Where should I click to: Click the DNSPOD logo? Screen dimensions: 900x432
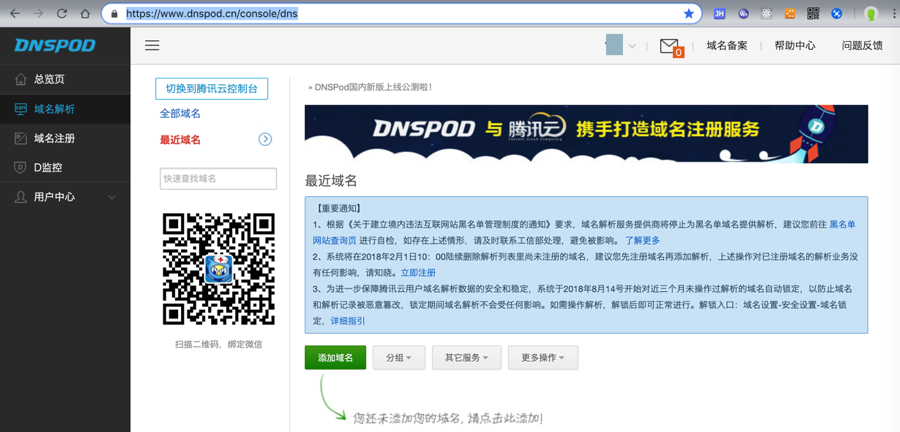pos(55,45)
